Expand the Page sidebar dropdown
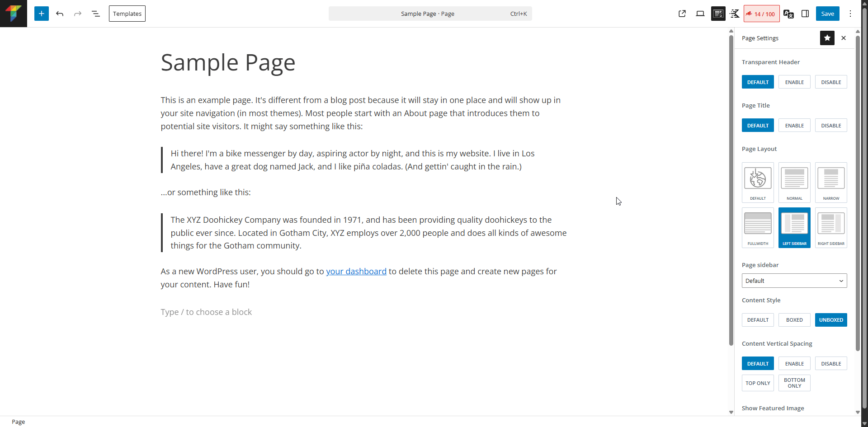Image resolution: width=868 pixels, height=427 pixels. coord(794,281)
